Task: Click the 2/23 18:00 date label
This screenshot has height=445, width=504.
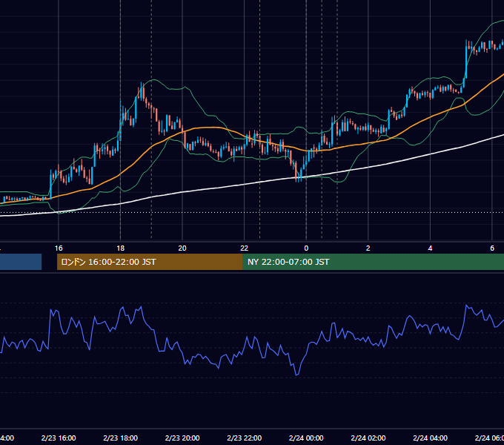Action: tap(121, 438)
